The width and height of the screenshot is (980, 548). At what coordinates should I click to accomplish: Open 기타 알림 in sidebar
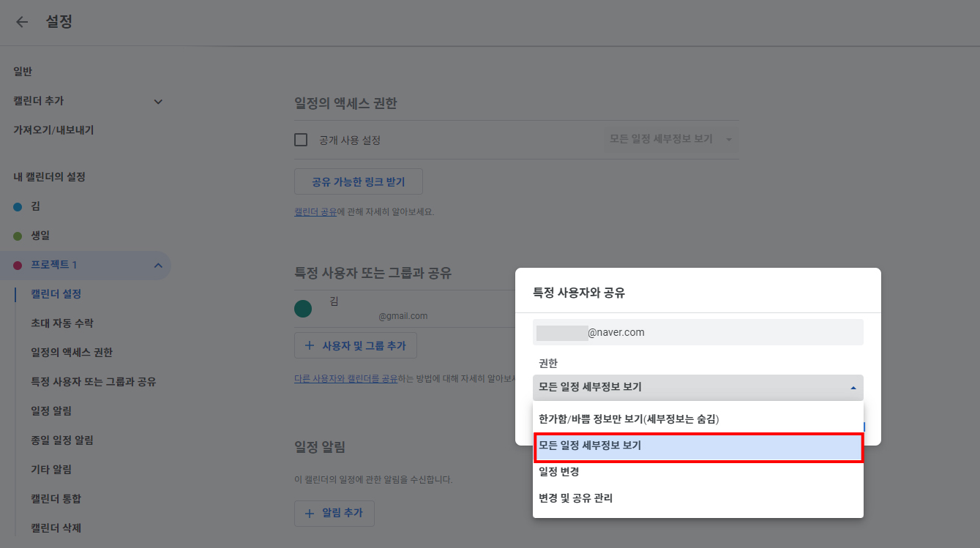51,470
